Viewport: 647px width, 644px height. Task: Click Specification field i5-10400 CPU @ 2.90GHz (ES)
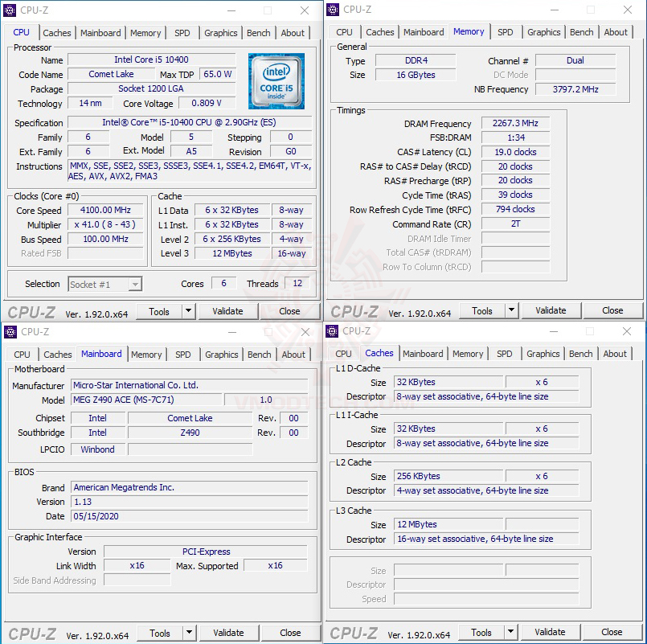coord(190,122)
